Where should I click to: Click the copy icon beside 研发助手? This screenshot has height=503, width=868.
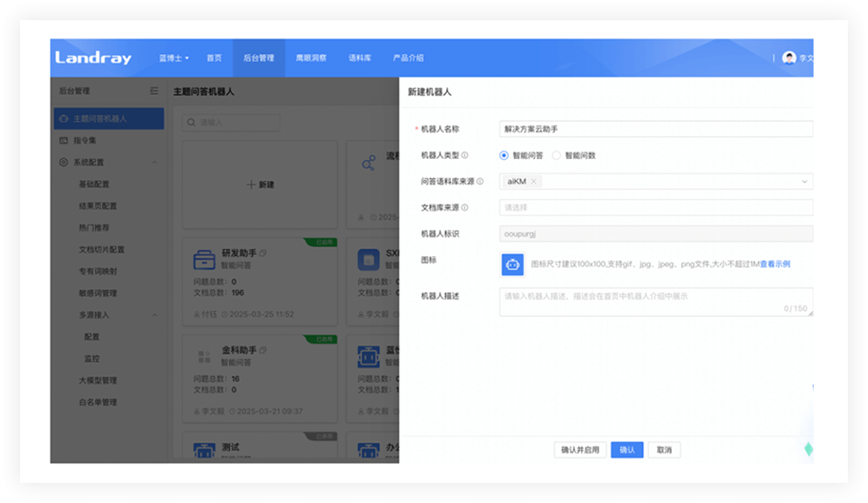click(x=262, y=254)
